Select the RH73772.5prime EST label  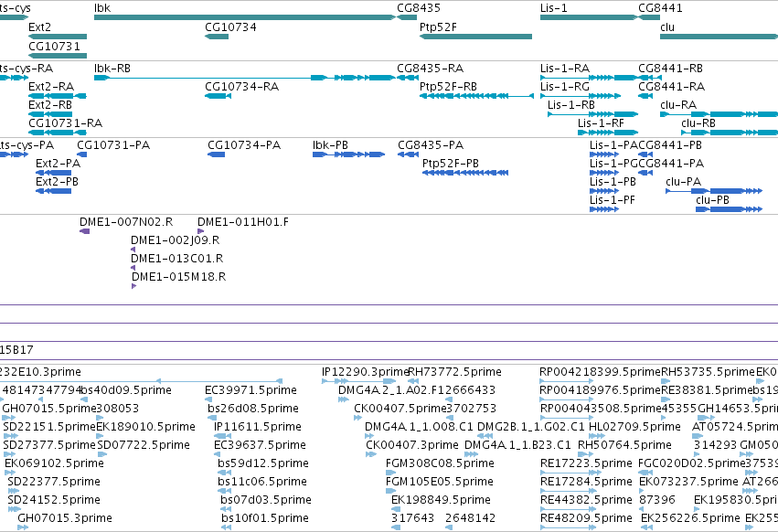click(454, 372)
